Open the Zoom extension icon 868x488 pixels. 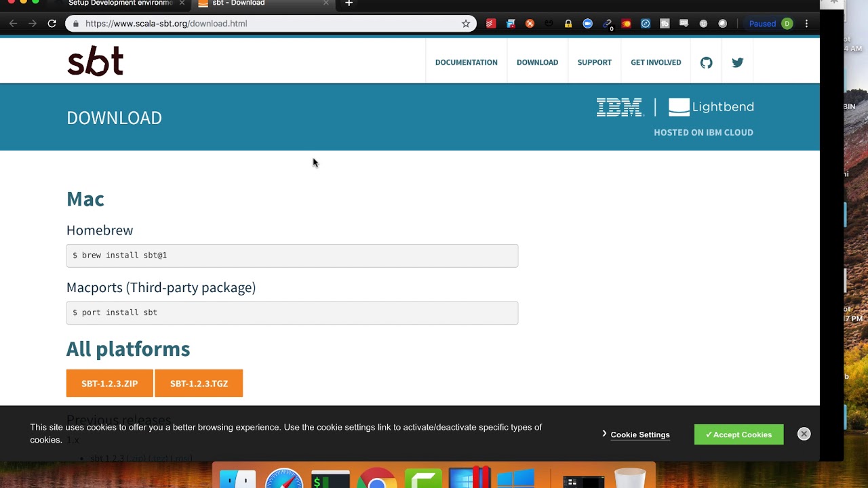588,24
